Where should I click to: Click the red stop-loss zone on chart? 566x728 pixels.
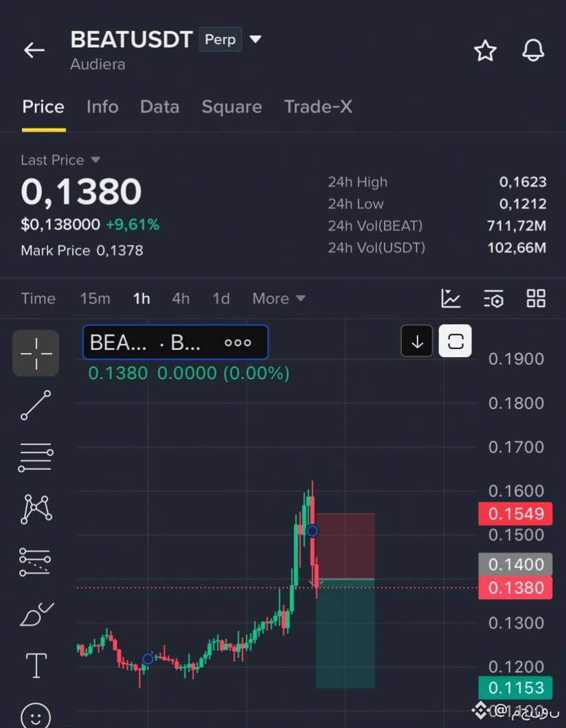(346, 546)
